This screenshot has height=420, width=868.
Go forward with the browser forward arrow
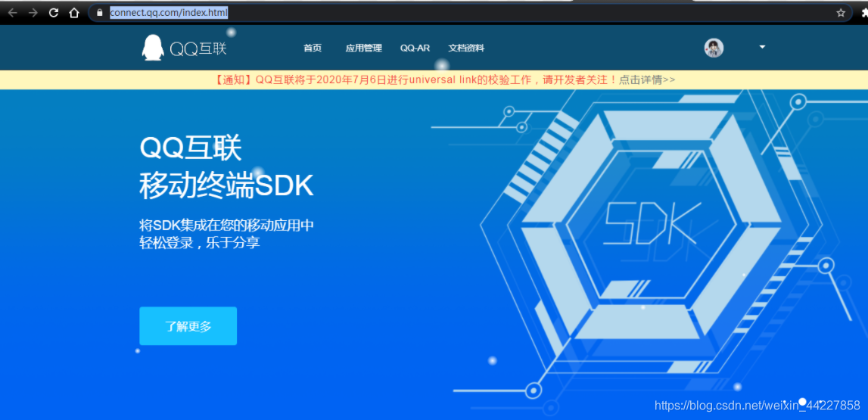tap(33, 13)
